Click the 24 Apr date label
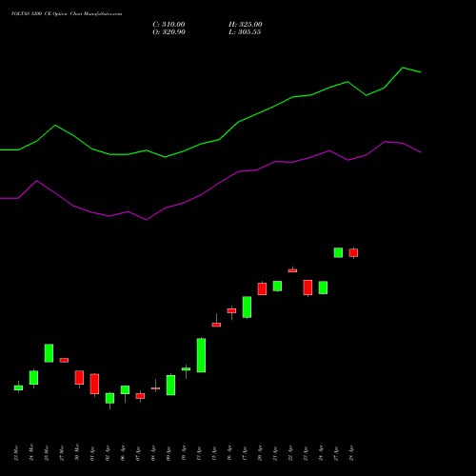 tap(321, 453)
